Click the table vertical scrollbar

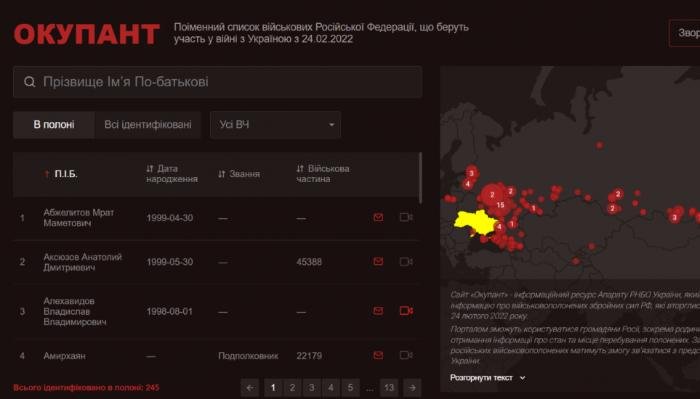420,178
